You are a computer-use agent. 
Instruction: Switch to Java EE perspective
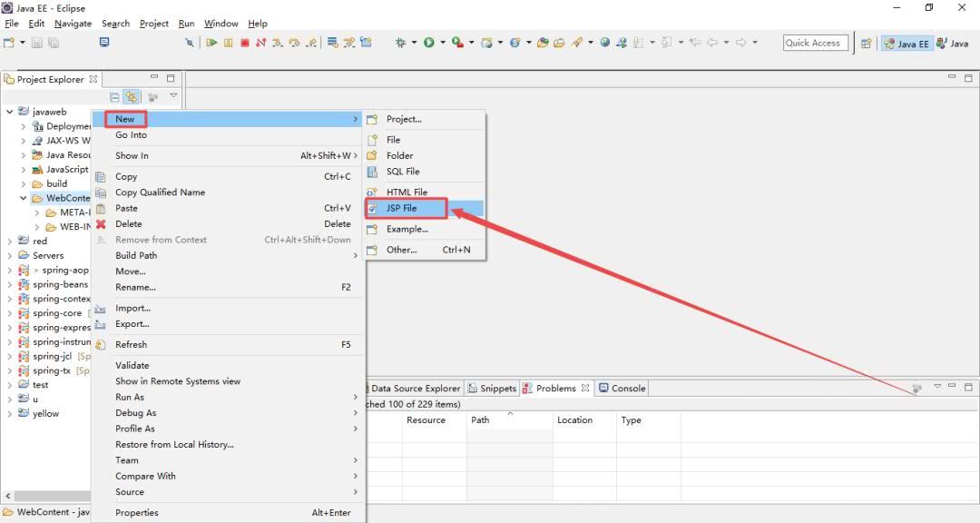[x=906, y=44]
